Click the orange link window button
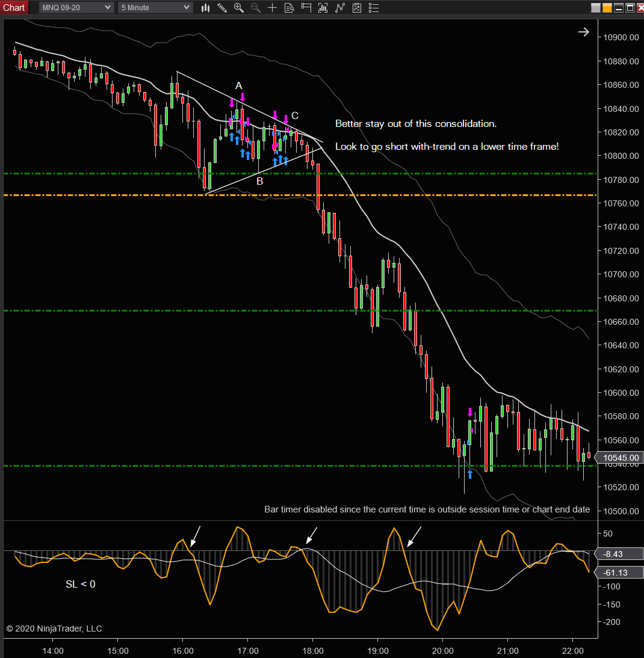 point(607,8)
